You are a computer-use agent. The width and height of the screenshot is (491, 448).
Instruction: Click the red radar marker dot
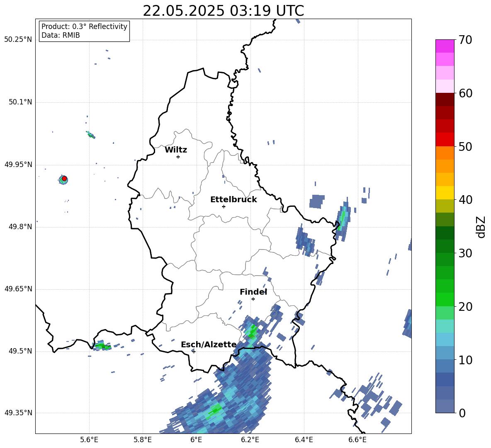[x=64, y=179]
